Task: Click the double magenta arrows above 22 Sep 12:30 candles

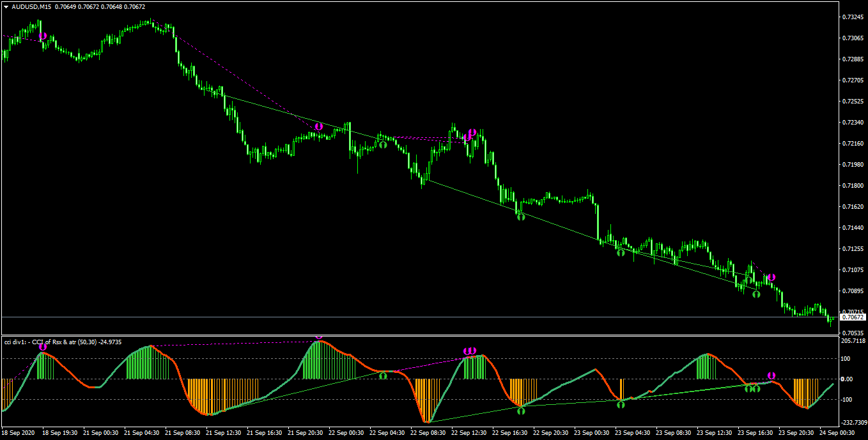Action: (x=470, y=135)
